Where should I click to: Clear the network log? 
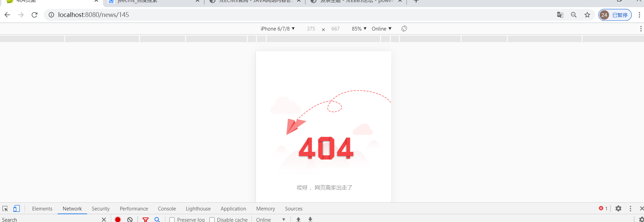(130, 219)
